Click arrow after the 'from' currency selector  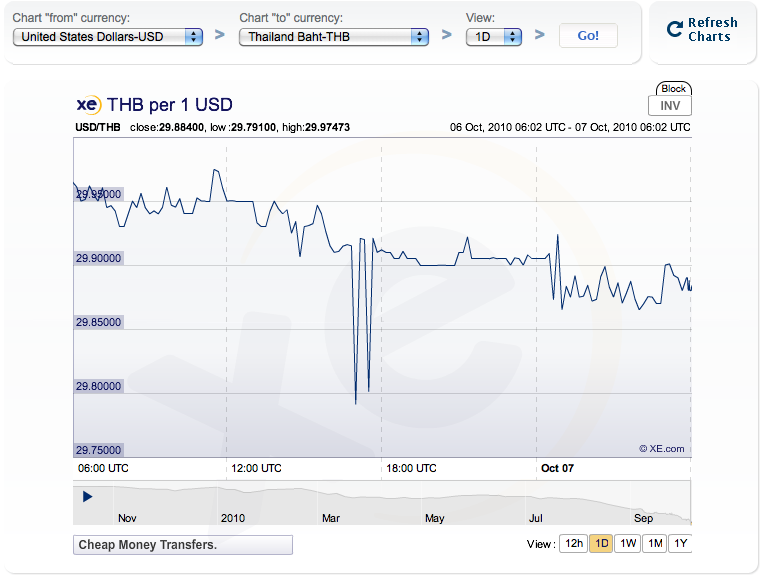[x=220, y=36]
